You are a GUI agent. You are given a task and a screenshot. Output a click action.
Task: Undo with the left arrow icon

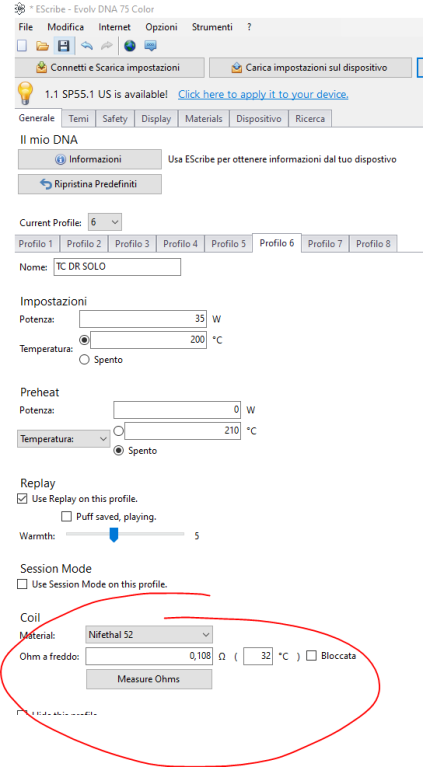pos(87,46)
